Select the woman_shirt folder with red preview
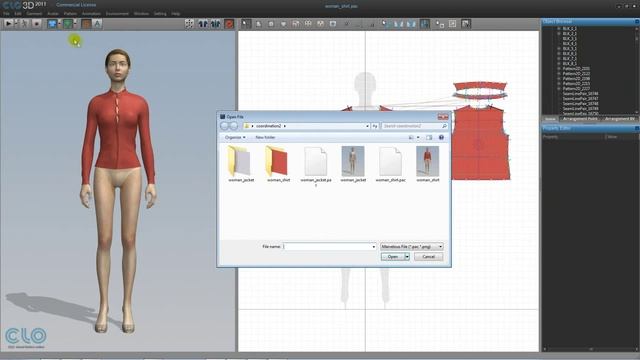Image resolution: width=640 pixels, height=360 pixels. tap(278, 164)
